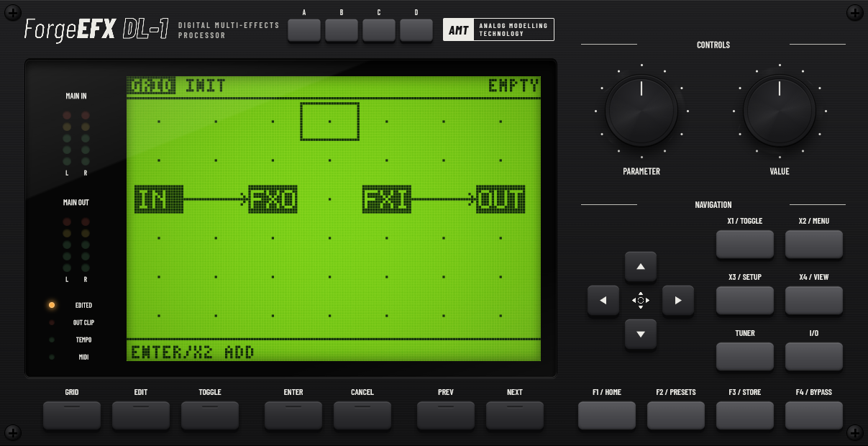The image size is (868, 446).
Task: Click the NEXT button
Action: coord(515,416)
